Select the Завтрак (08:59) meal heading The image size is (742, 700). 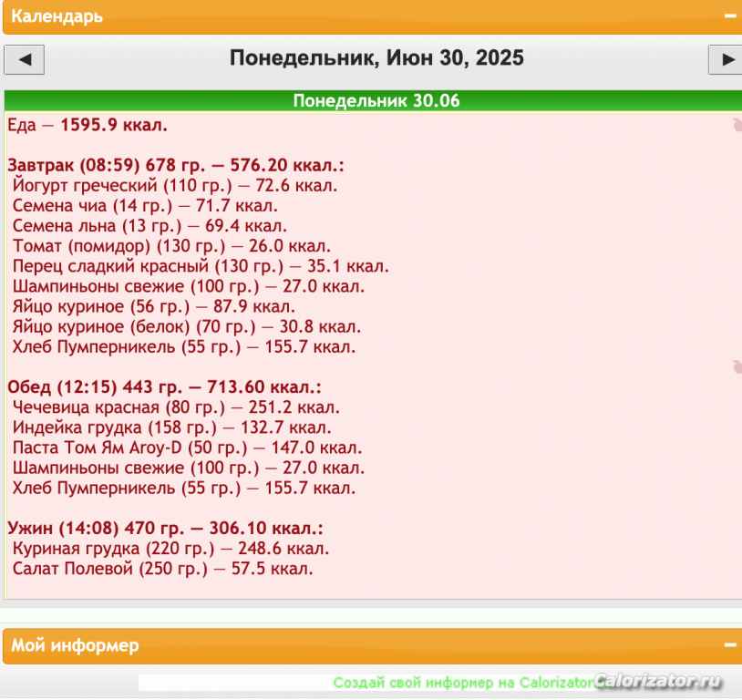[176, 165]
